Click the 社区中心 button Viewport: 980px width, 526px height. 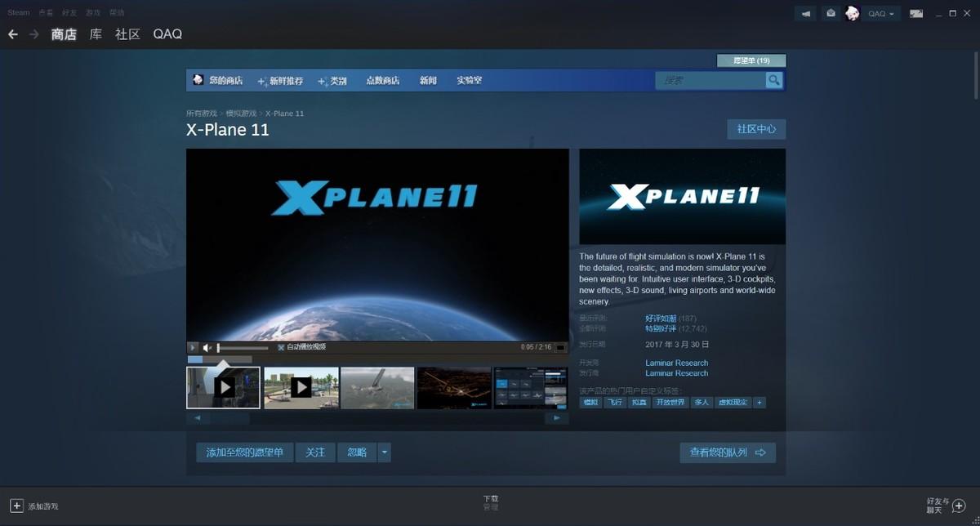(756, 129)
